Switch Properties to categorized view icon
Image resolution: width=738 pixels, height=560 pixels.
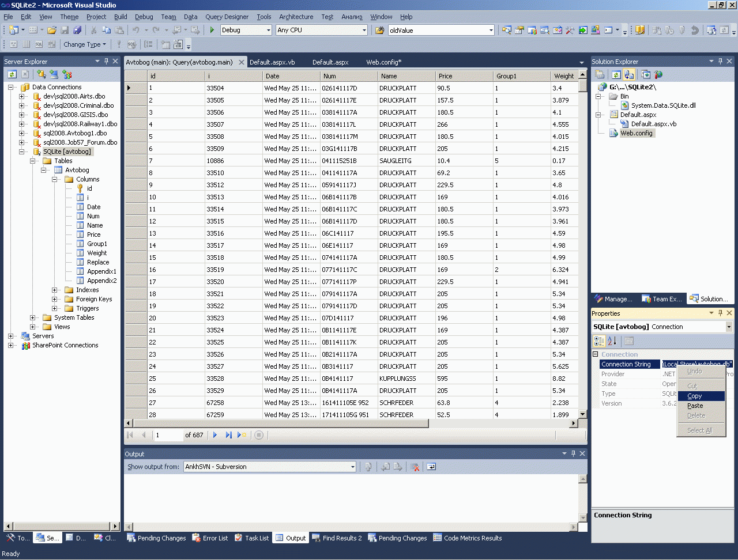tap(600, 341)
